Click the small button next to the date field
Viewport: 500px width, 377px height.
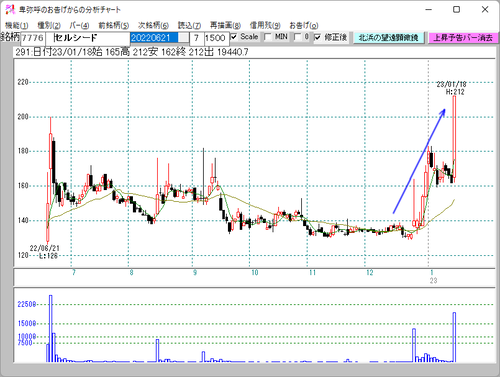183,38
